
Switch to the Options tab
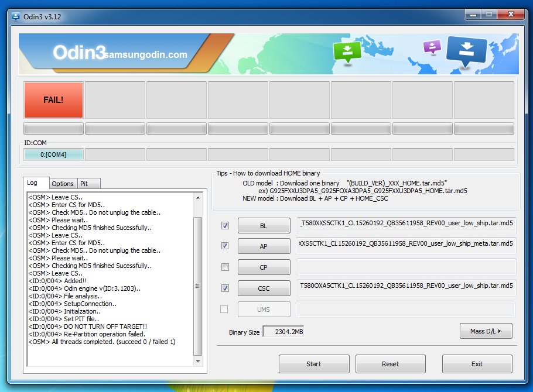point(63,184)
